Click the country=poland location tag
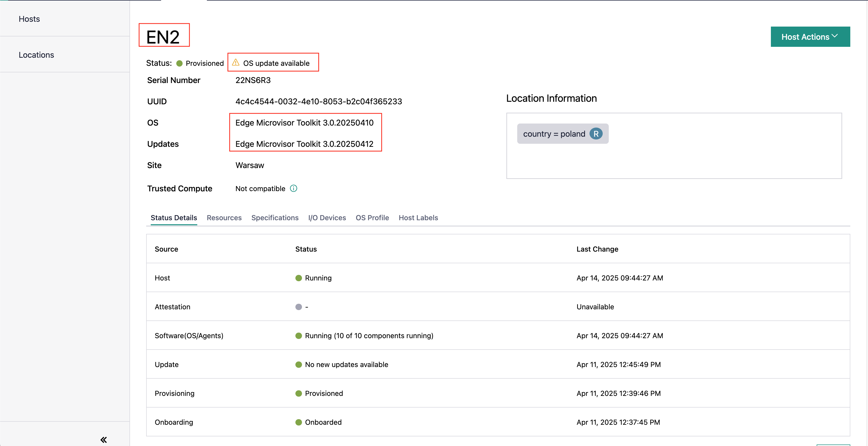 click(554, 133)
